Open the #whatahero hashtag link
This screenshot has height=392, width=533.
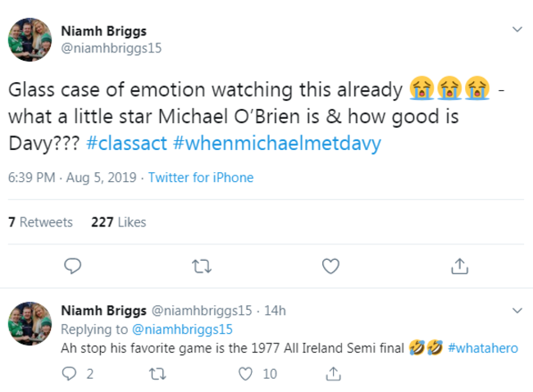(484, 348)
